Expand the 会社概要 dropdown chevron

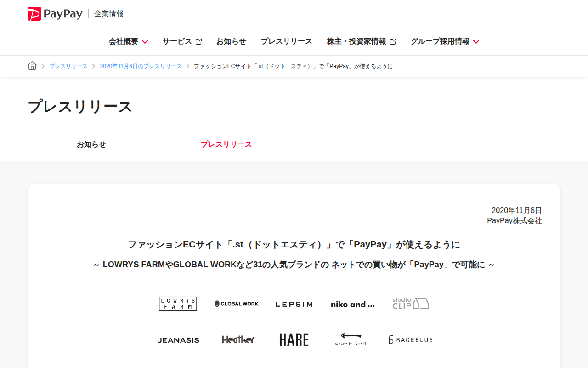(145, 42)
